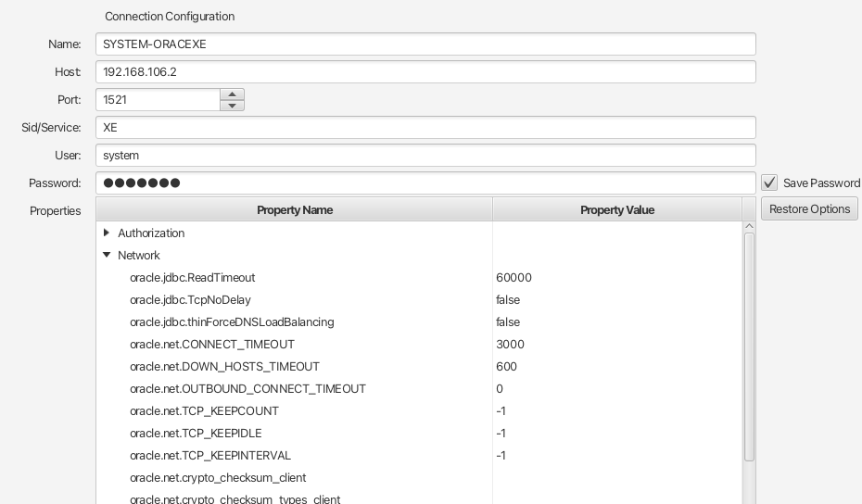Screen dimensions: 862x504
Task: Collapse the Network property group
Action: pos(107,255)
